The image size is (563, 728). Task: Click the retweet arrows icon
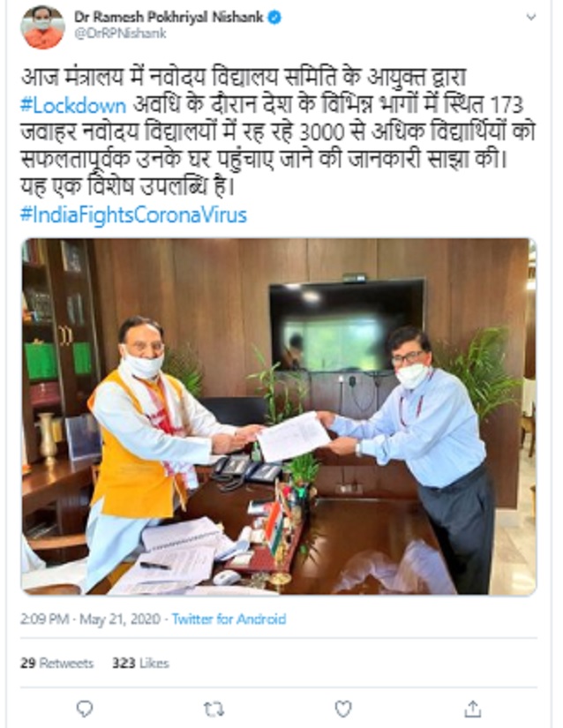[214, 709]
